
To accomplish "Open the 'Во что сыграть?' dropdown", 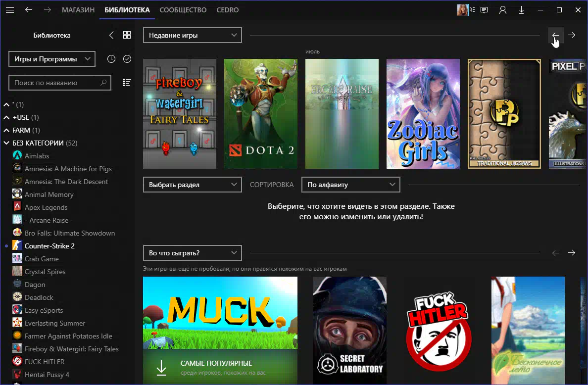I will pyautogui.click(x=193, y=253).
